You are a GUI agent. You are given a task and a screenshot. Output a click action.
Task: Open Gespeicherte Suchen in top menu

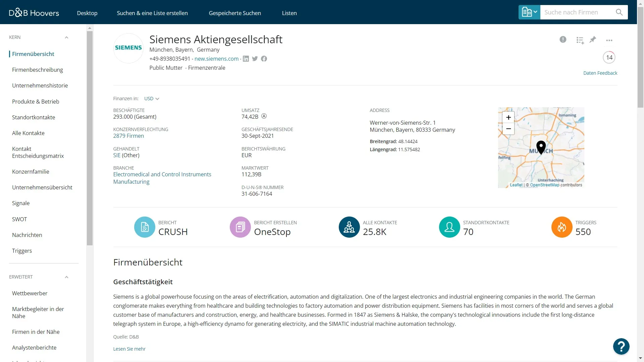pos(235,13)
